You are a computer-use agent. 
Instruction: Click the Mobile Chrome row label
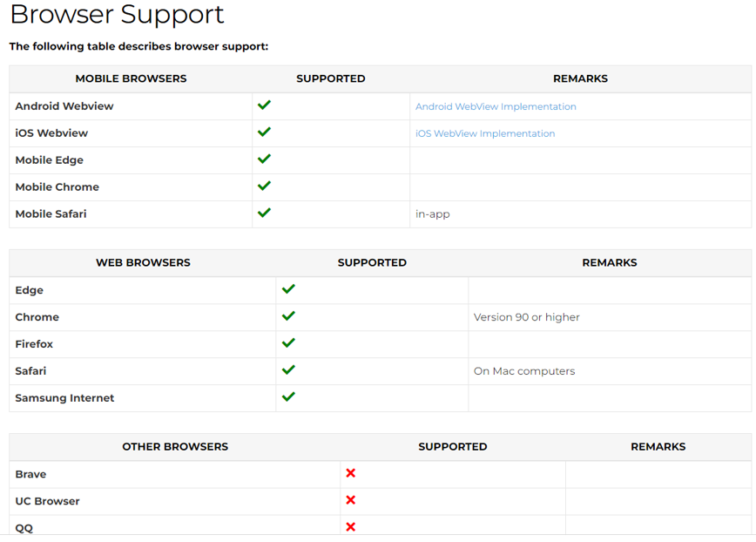[57, 187]
